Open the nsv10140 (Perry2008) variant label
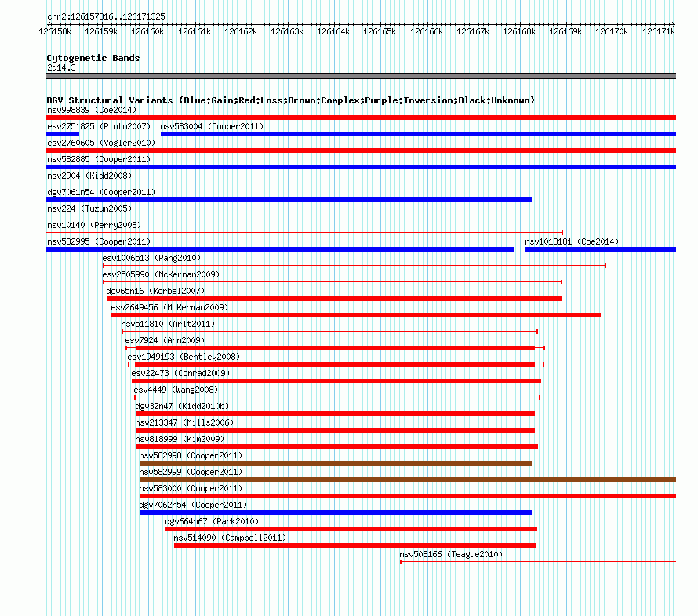This screenshot has width=698, height=616. (94, 225)
